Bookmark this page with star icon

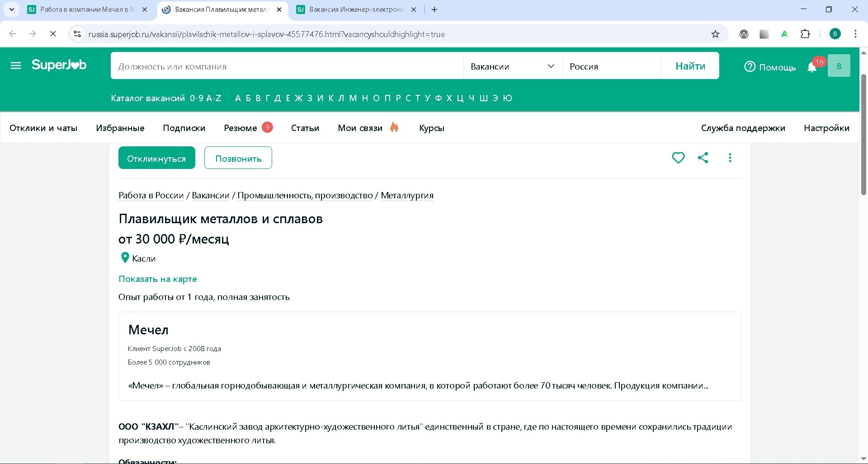point(715,34)
